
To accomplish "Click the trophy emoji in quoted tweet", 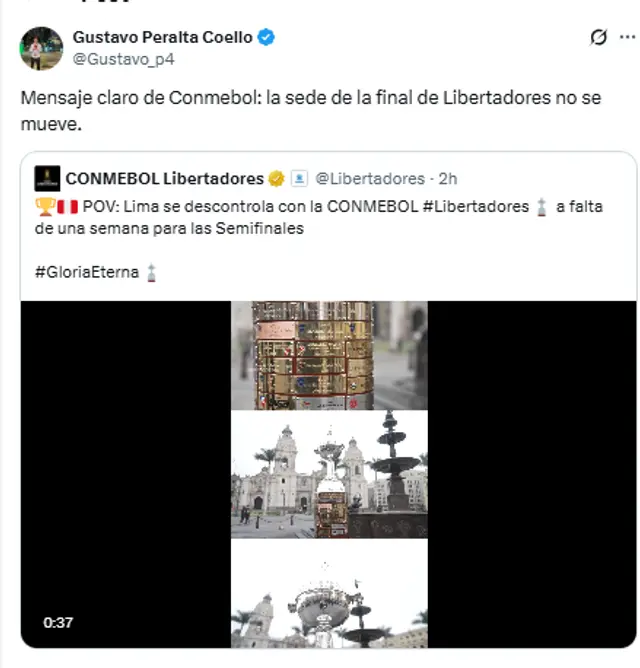I will (45, 207).
